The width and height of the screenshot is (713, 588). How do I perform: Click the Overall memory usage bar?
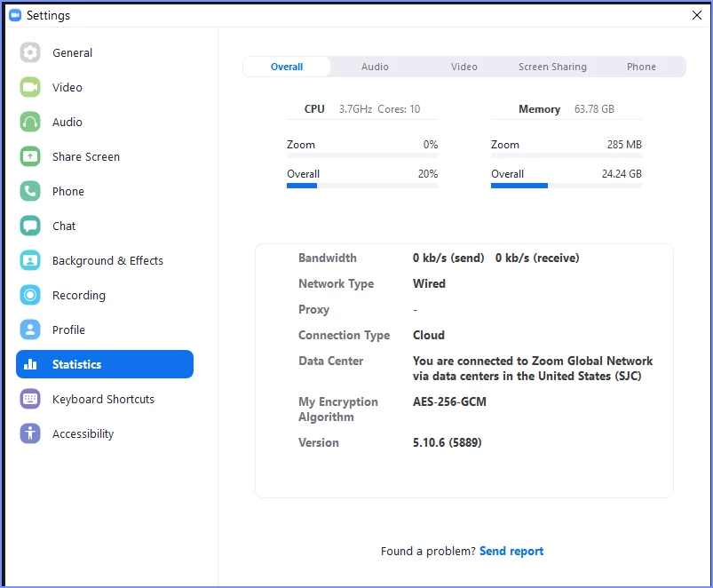[566, 186]
